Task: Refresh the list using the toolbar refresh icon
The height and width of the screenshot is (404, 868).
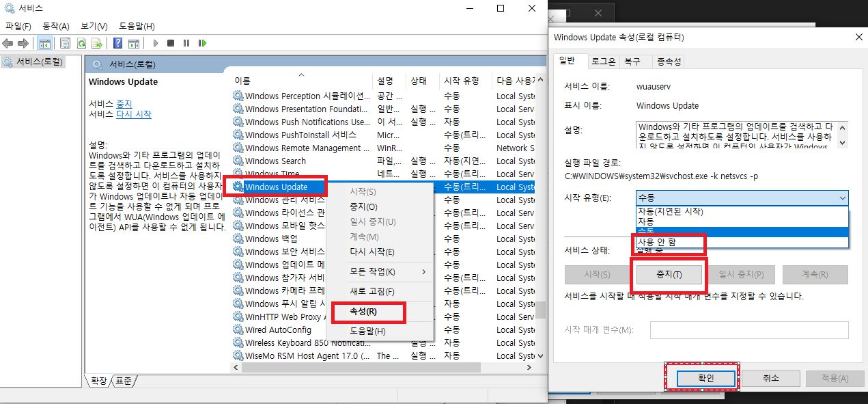Action: [x=81, y=43]
